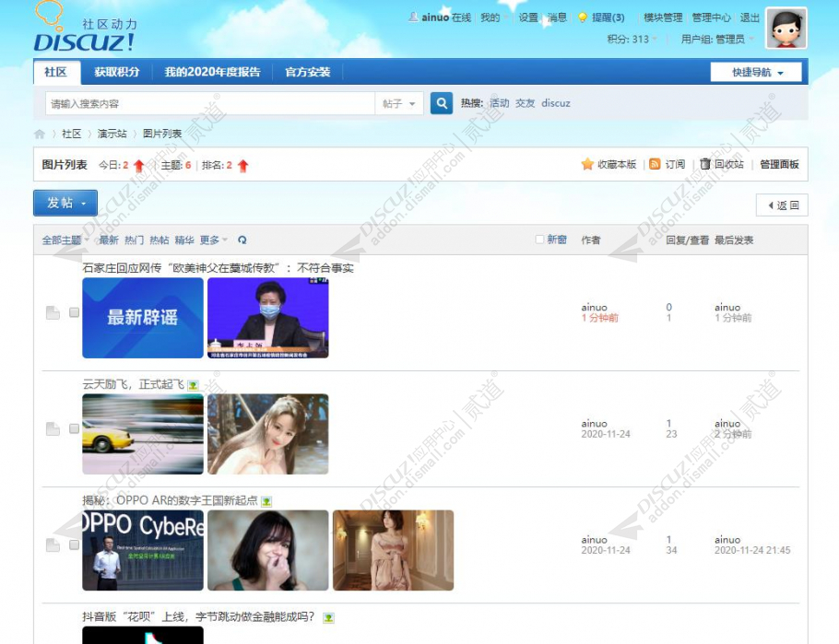This screenshot has width=839, height=644.
Task: Click the user icon before ainuo
Action: click(x=413, y=18)
